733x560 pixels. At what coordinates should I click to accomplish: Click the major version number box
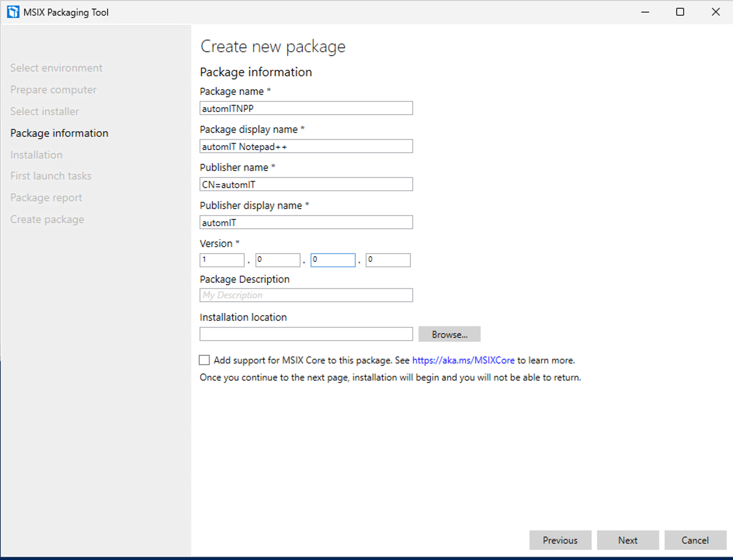pyautogui.click(x=222, y=260)
